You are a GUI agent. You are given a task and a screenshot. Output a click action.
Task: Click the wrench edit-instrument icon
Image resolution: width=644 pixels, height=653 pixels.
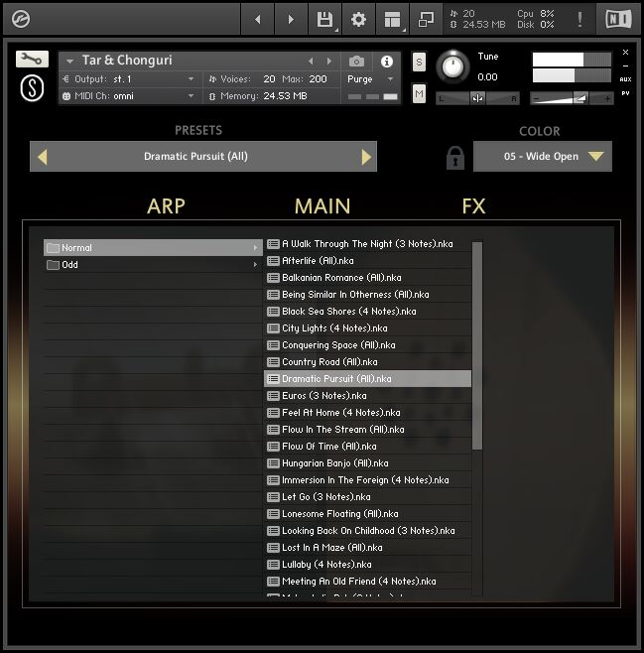click(32, 60)
